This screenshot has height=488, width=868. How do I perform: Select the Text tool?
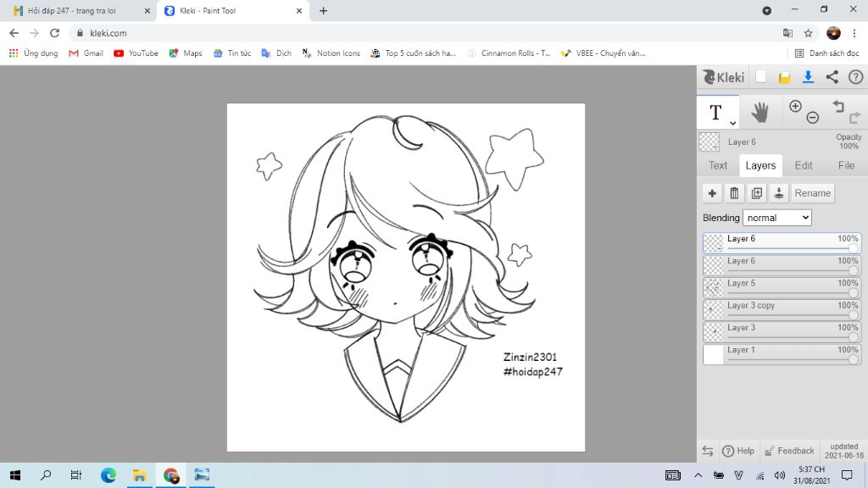[717, 113]
